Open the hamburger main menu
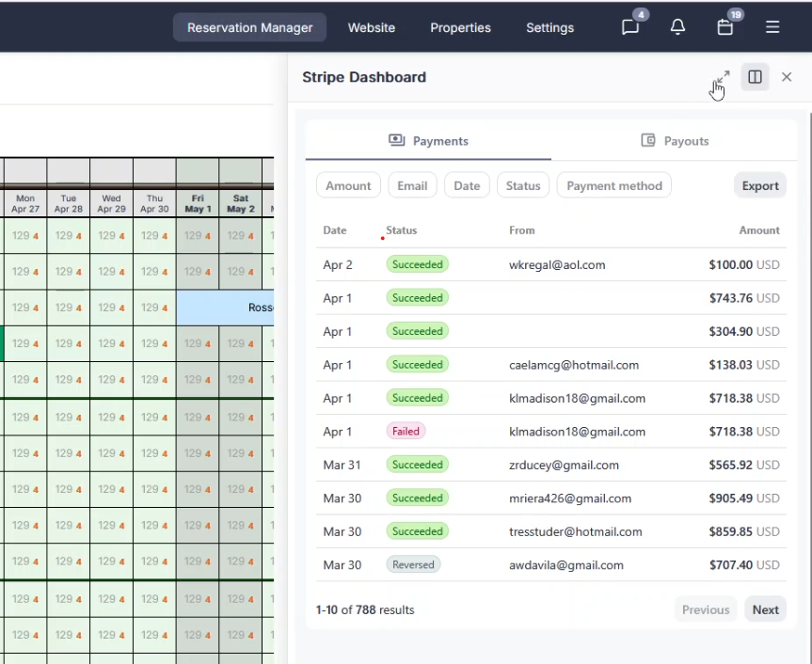Image resolution: width=812 pixels, height=664 pixels. [772, 27]
